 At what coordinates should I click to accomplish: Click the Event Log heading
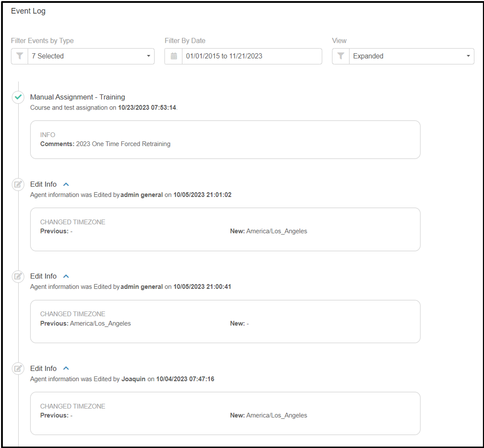click(28, 11)
